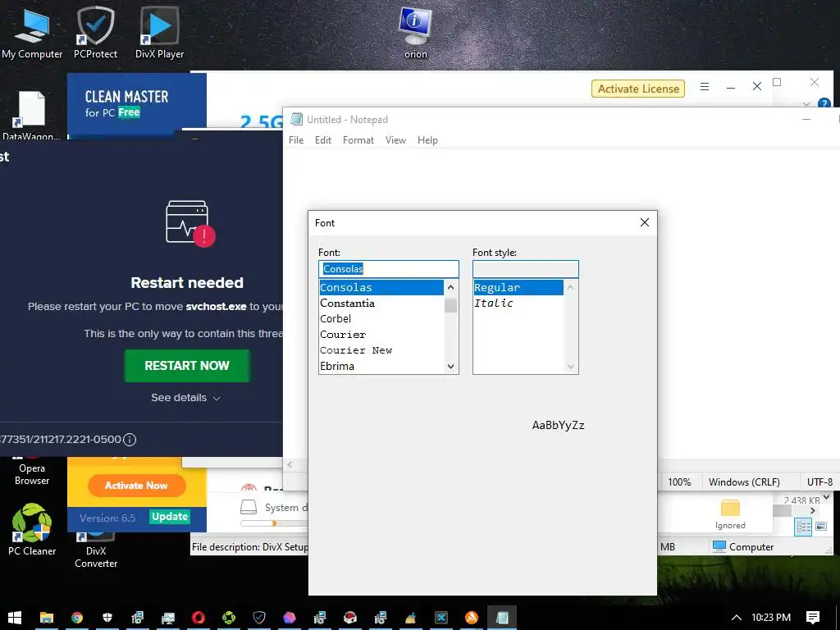Open My Computer desktop icon

tap(32, 32)
